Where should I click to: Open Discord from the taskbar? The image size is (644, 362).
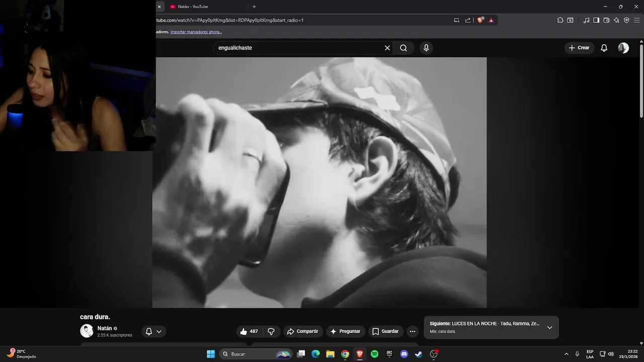(x=404, y=354)
